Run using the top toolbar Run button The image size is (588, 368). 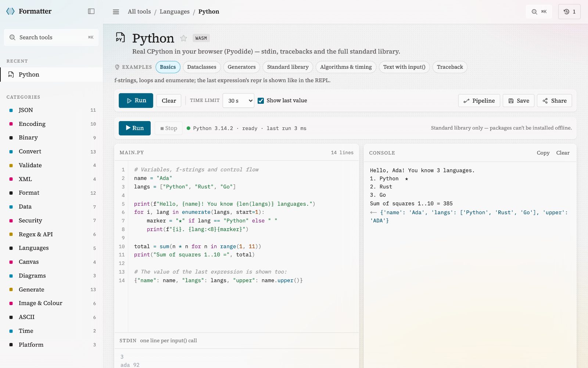pos(136,100)
